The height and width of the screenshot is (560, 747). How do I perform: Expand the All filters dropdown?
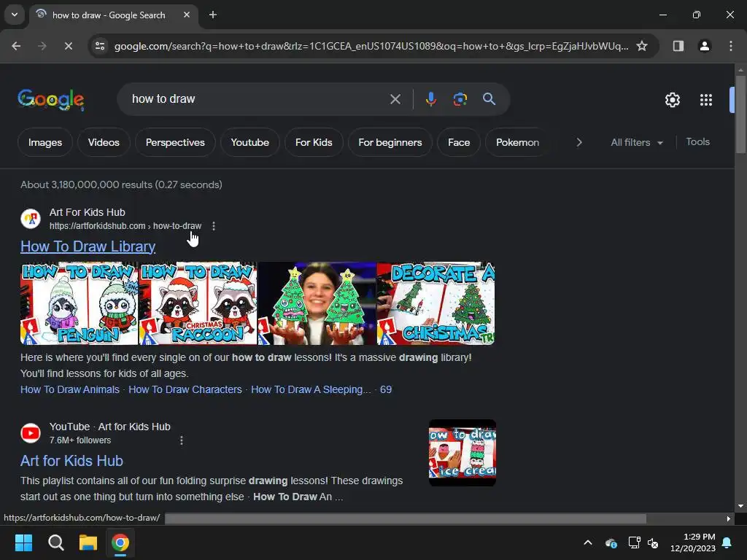637,142
